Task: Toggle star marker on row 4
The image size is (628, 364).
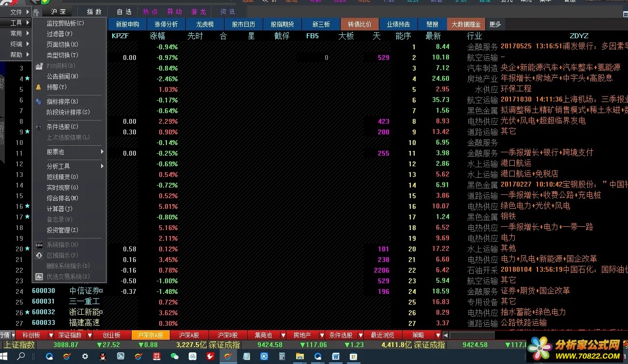Action: (27, 78)
